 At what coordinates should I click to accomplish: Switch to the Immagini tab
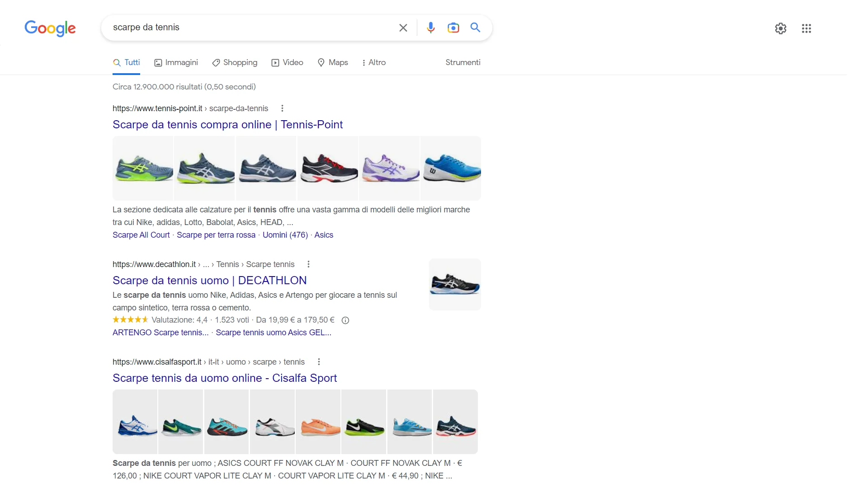click(176, 62)
